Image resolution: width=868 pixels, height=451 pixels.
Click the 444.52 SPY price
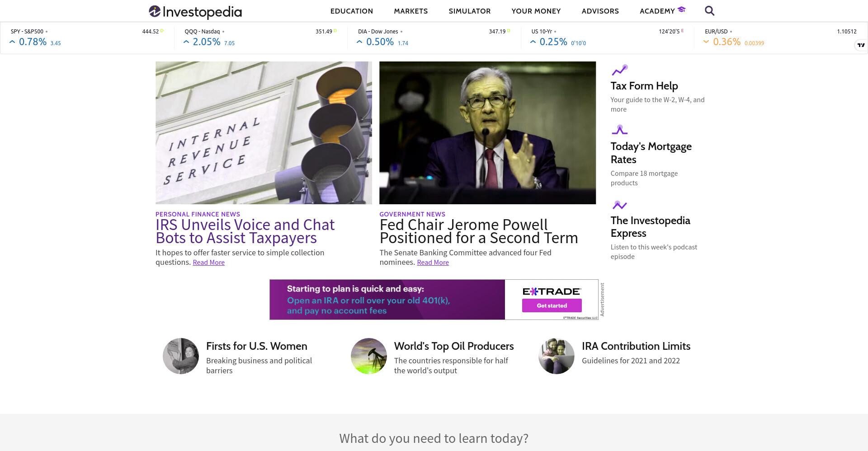click(151, 32)
